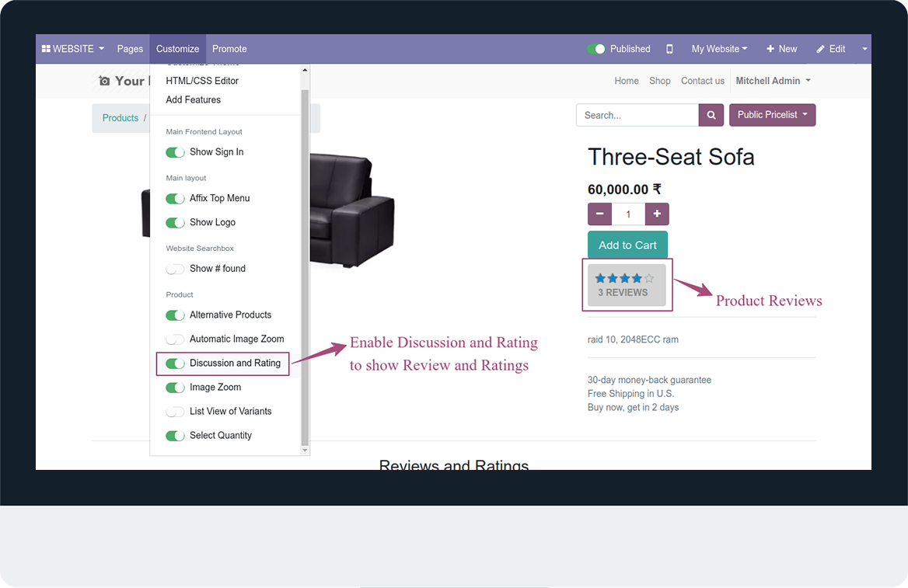
Task: Click the plus New button
Action: click(x=782, y=49)
